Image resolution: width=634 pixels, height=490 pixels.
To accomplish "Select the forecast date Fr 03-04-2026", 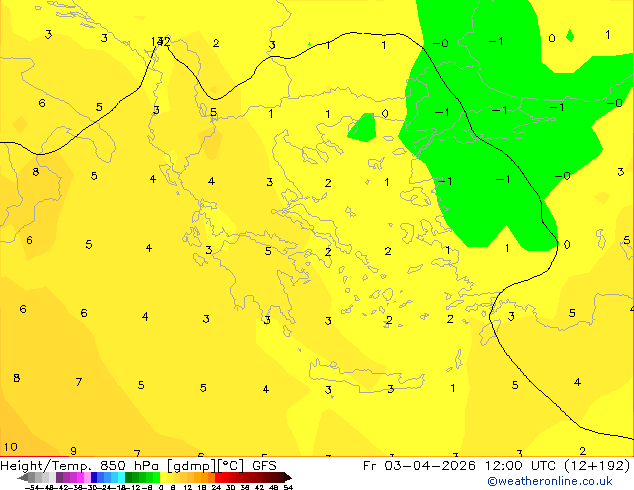I will coord(419,466).
